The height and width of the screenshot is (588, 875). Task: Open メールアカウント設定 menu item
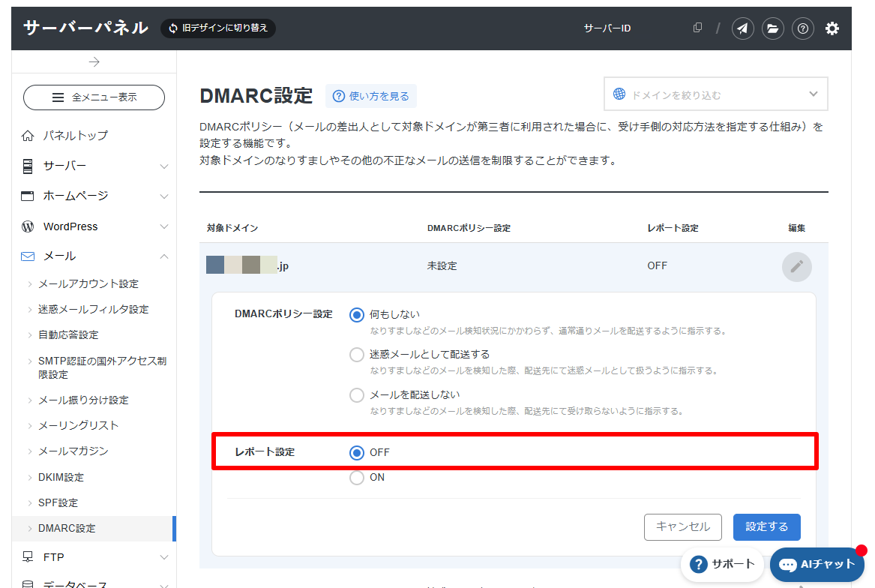point(88,283)
